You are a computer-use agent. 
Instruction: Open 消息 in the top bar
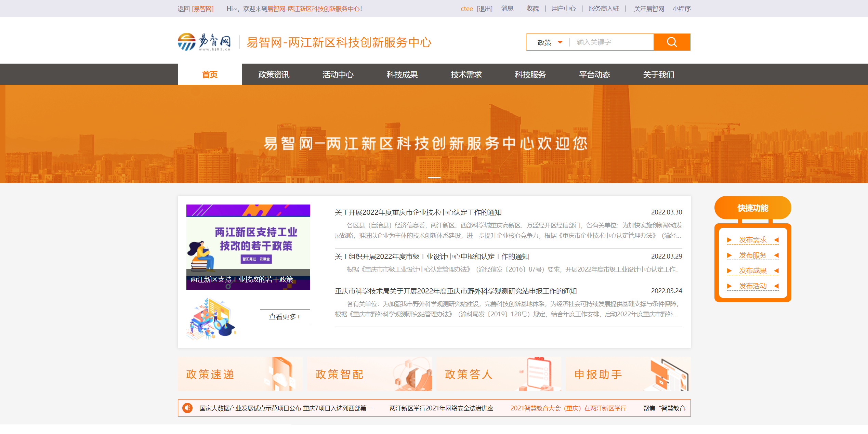pos(507,9)
